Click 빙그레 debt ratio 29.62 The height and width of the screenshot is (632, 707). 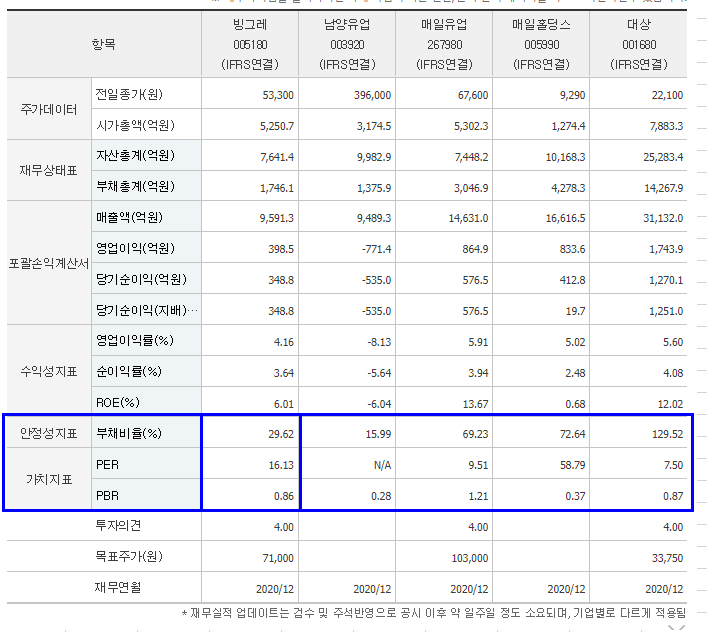click(x=281, y=434)
